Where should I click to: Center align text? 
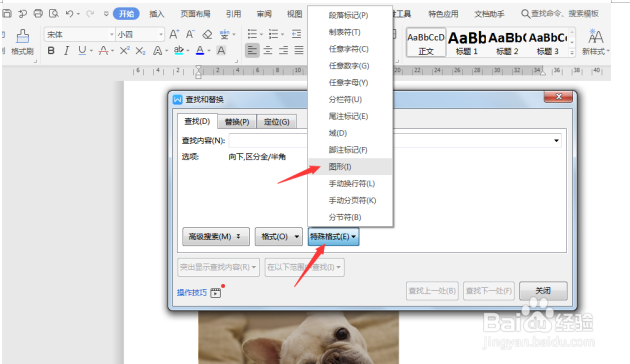point(268,51)
